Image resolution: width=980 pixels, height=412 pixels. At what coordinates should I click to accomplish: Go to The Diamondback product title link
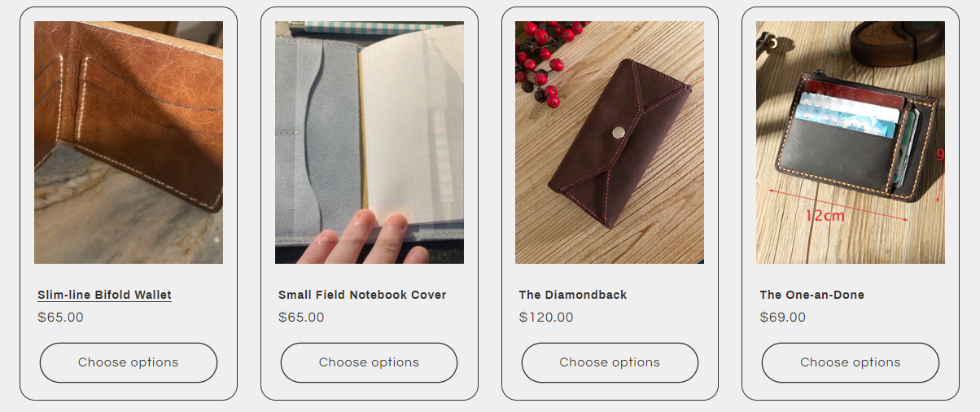coord(573,295)
